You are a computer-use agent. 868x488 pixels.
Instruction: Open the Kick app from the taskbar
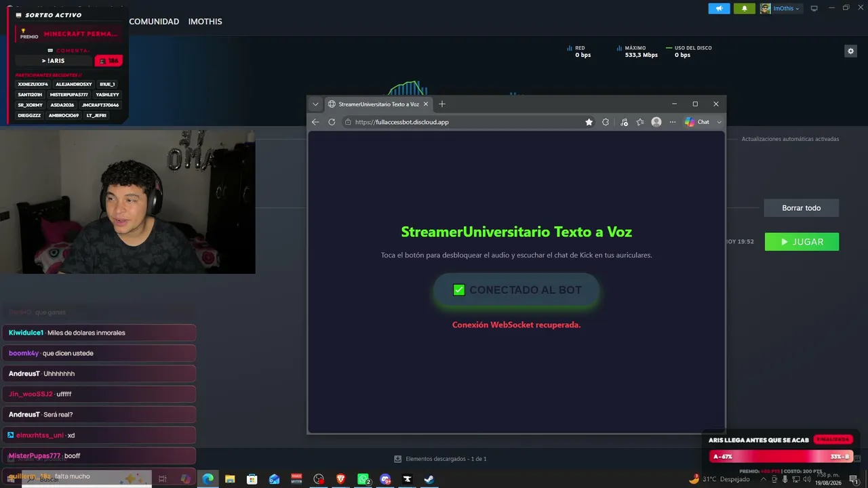[408, 479]
